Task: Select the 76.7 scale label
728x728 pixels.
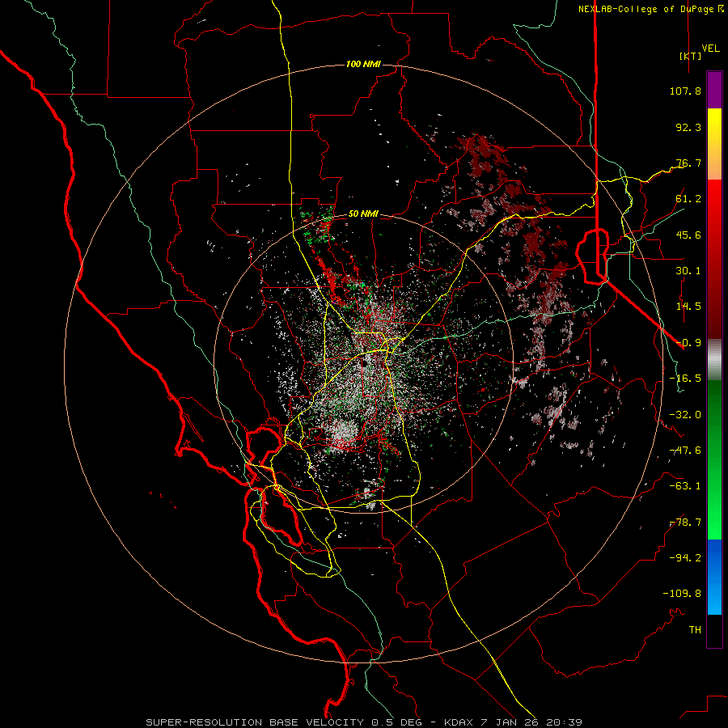Action: coord(688,163)
